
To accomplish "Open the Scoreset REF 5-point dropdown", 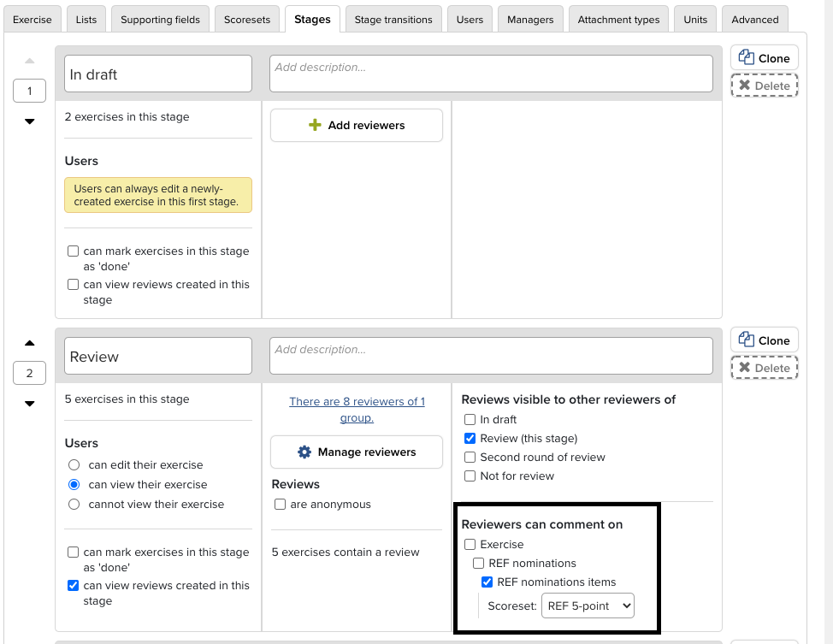I will (x=588, y=606).
